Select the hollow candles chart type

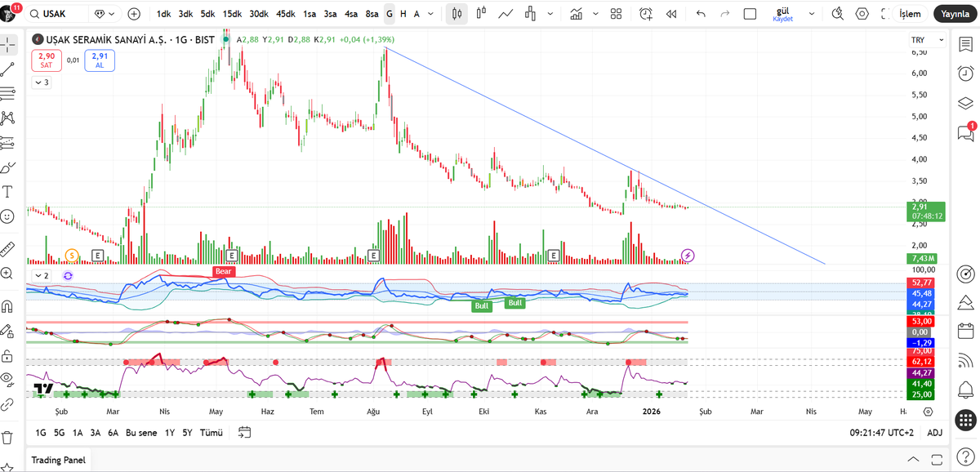pos(481,14)
